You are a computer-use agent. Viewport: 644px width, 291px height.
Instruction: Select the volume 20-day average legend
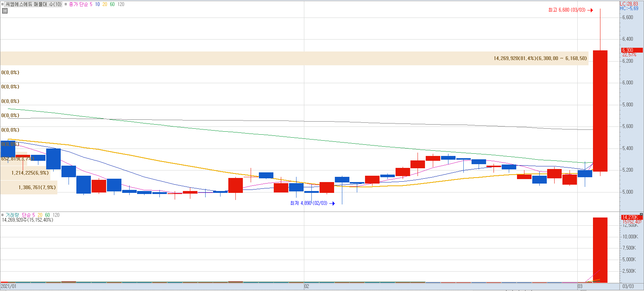point(40,215)
